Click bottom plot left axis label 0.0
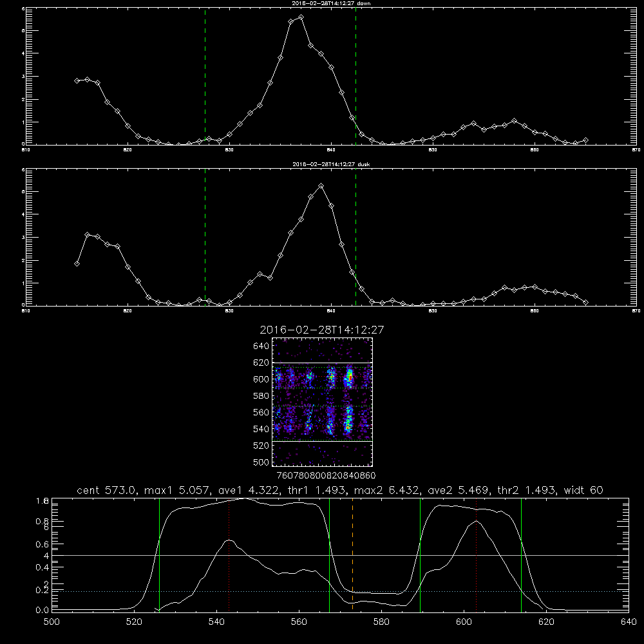The image size is (644, 644). (x=43, y=611)
